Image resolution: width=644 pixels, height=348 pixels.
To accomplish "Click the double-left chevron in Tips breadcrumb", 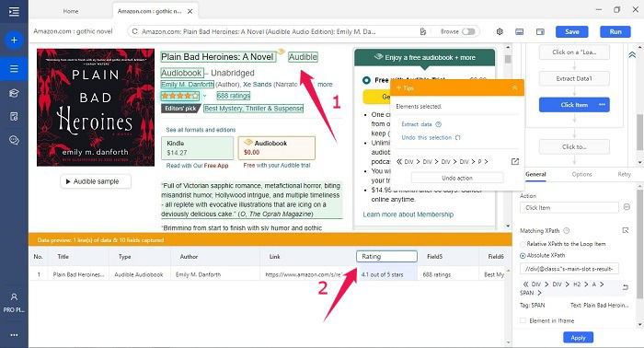I will point(399,161).
